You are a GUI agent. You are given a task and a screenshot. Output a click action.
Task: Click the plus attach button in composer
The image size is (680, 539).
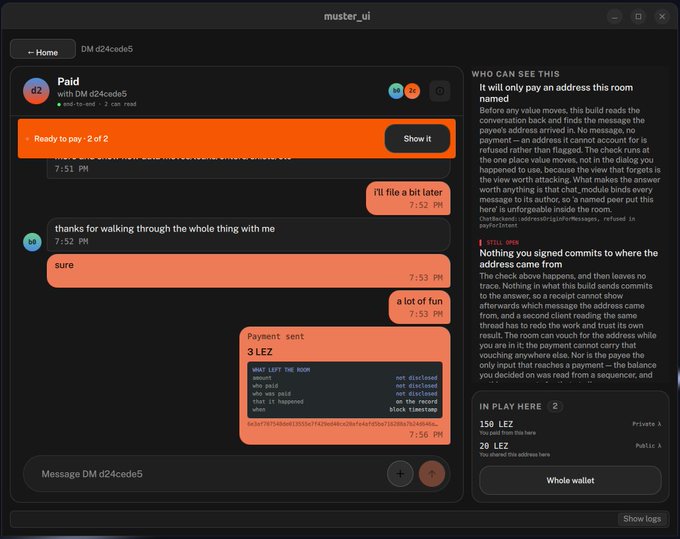[x=400, y=474]
